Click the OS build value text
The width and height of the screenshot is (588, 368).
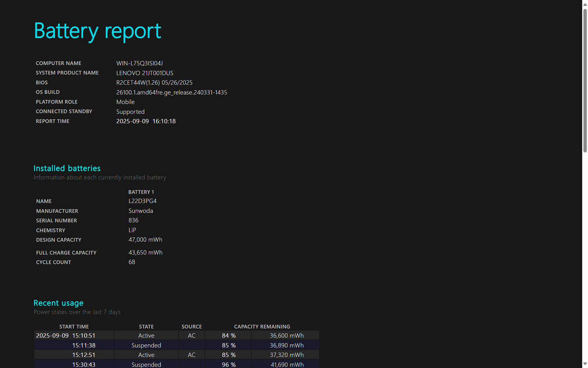(171, 92)
